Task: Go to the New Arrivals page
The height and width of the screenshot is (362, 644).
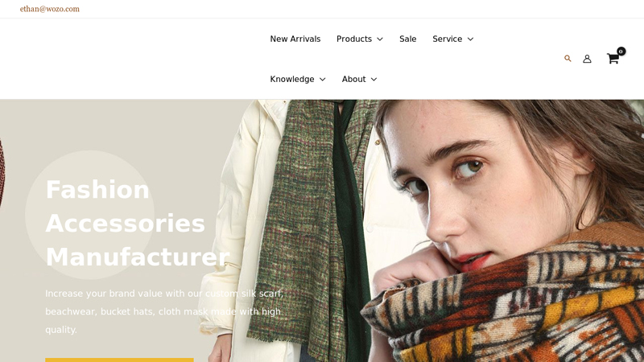Action: [295, 39]
